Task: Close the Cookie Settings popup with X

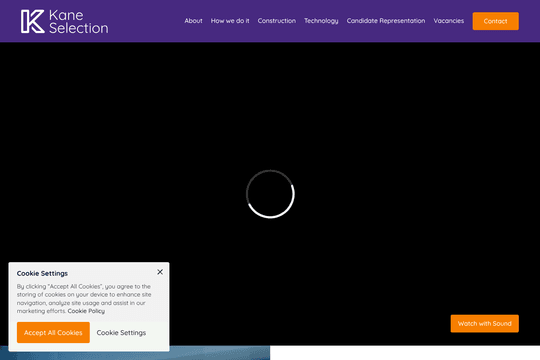Action: 160,272
